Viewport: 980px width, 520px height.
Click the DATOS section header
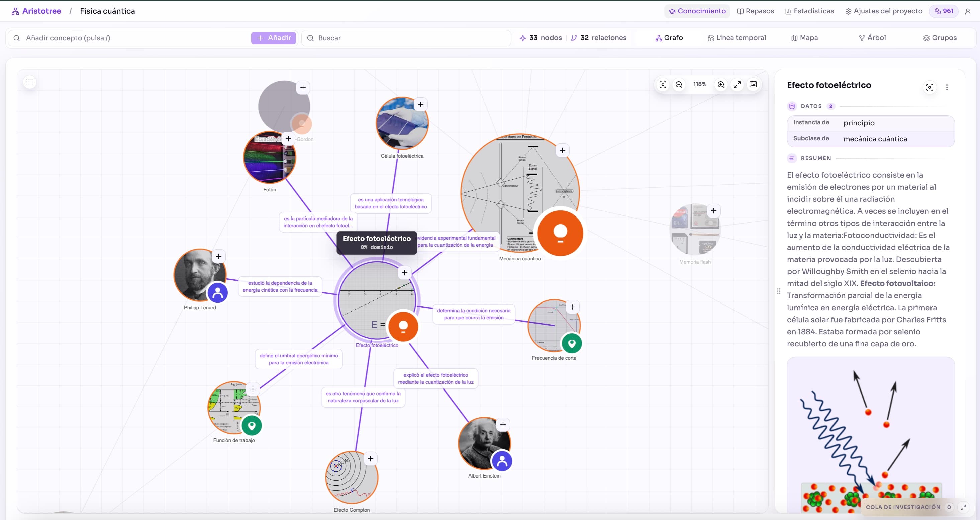click(811, 107)
